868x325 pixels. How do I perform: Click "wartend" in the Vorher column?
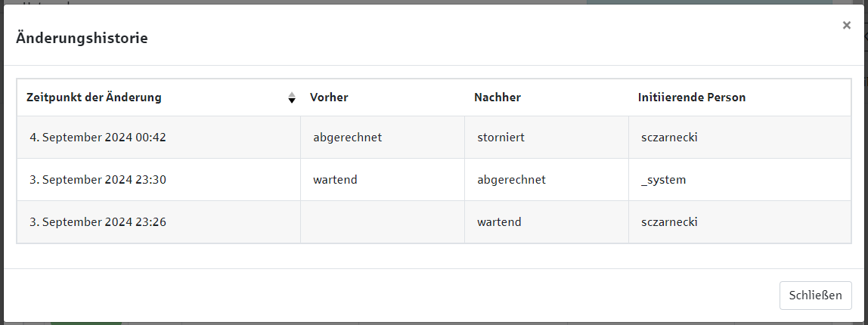335,180
